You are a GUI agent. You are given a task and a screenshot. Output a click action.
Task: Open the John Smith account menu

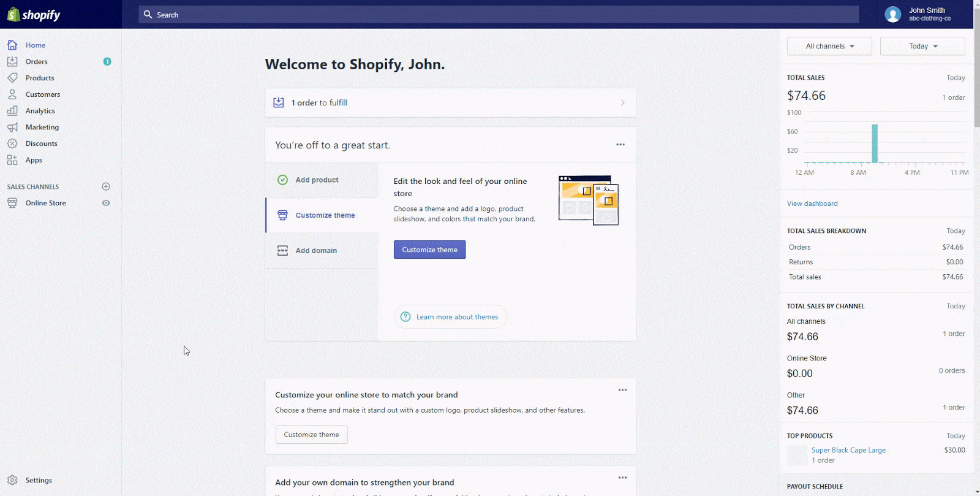[926, 14]
